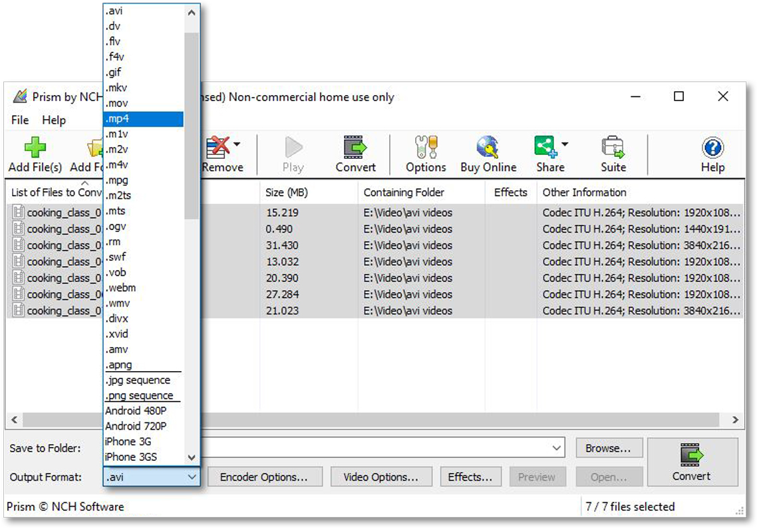
Task: Click the Add File(s) green plus icon
Action: pos(35,148)
